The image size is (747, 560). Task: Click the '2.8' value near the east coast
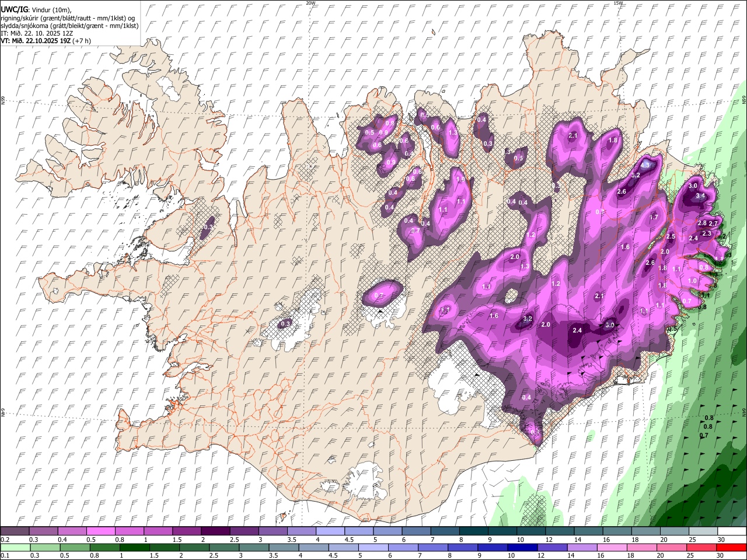pyautogui.click(x=702, y=223)
